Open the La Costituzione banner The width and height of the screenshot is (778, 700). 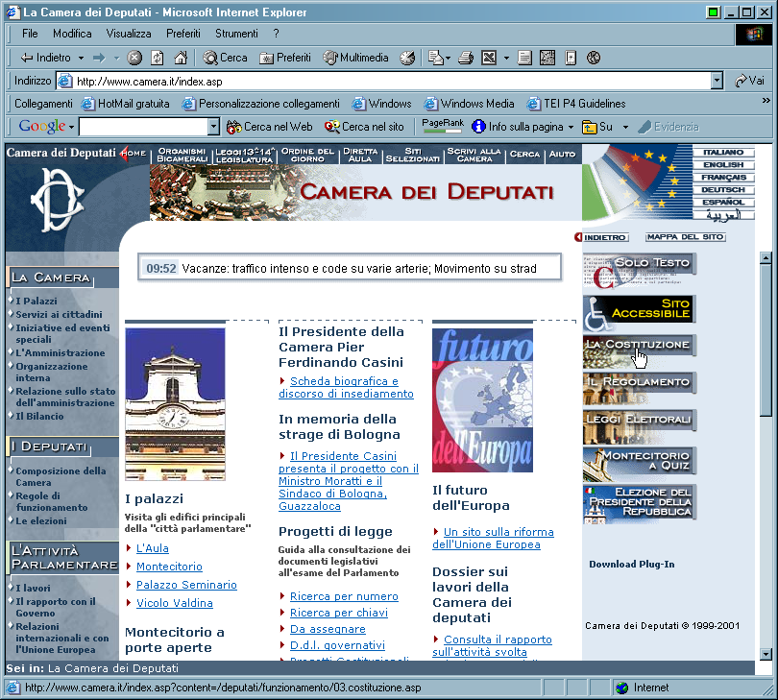[x=639, y=350]
